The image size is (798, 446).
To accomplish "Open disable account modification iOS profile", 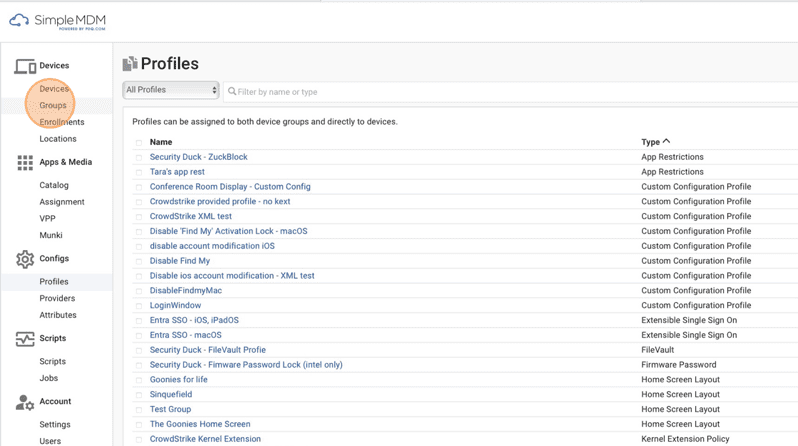I will pos(212,245).
